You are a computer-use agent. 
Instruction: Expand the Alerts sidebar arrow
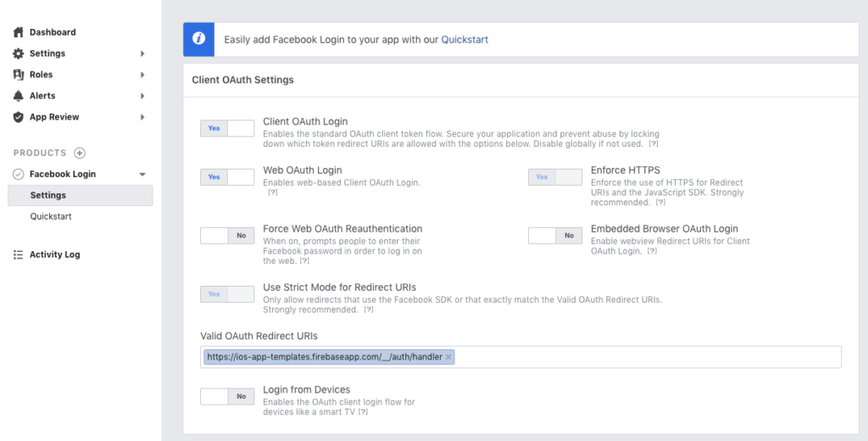click(142, 96)
